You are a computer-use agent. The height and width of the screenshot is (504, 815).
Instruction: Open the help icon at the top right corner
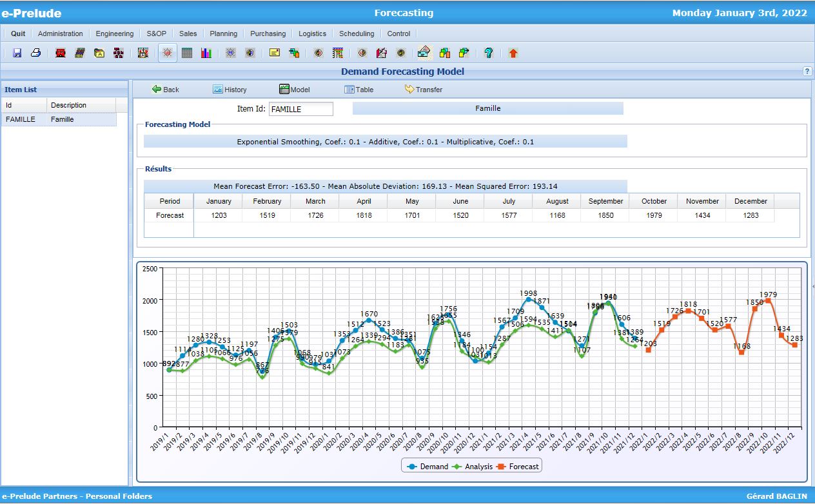click(807, 71)
